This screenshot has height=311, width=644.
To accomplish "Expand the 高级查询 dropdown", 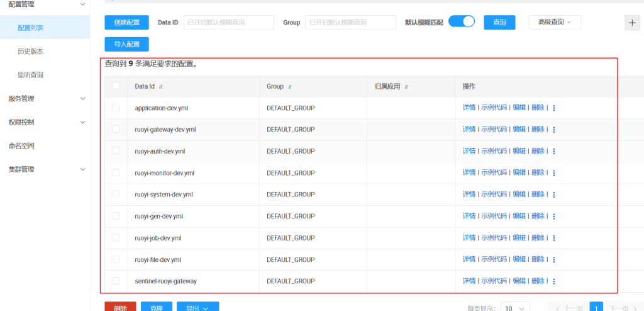I will tap(554, 22).
